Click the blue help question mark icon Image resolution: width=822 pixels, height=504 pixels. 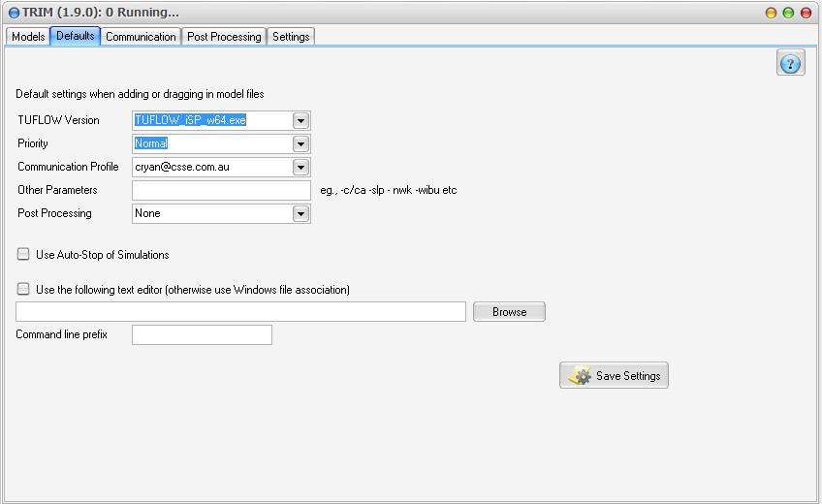click(x=790, y=64)
